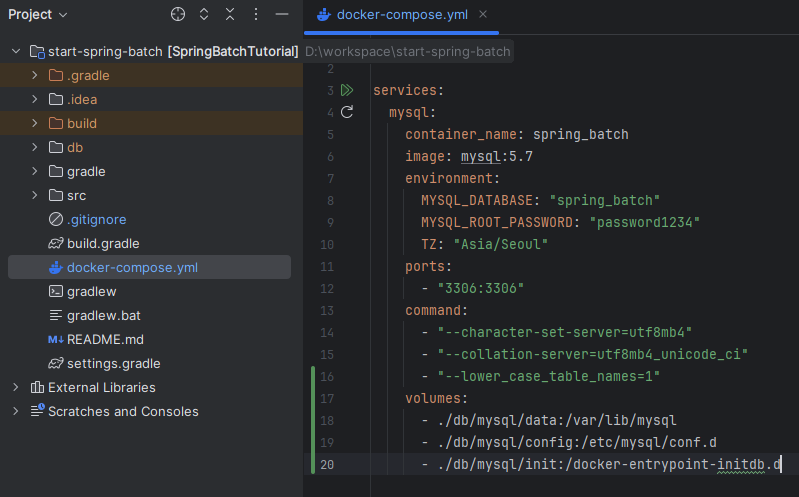Expand the .idea folder
The height and width of the screenshot is (497, 799).
[x=35, y=99]
